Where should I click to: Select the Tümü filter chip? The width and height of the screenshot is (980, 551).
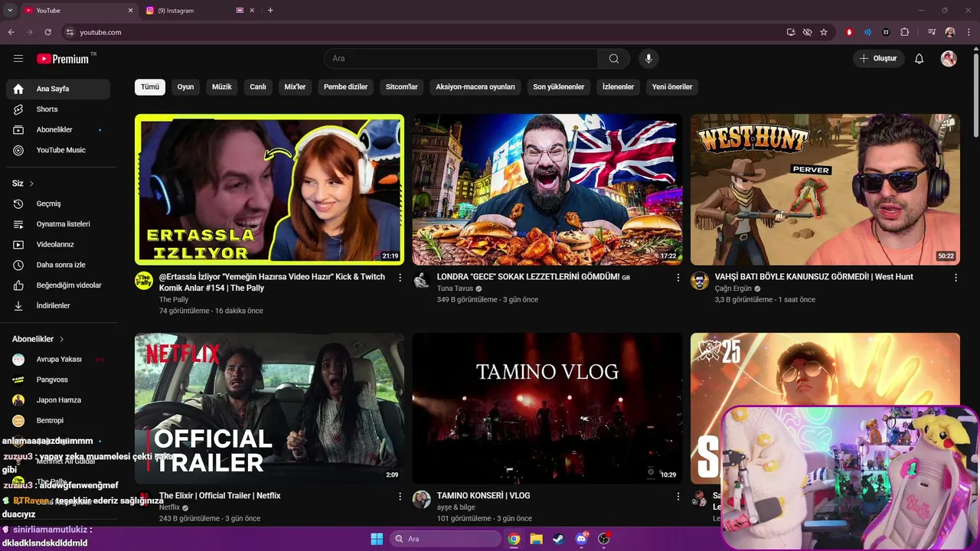150,86
